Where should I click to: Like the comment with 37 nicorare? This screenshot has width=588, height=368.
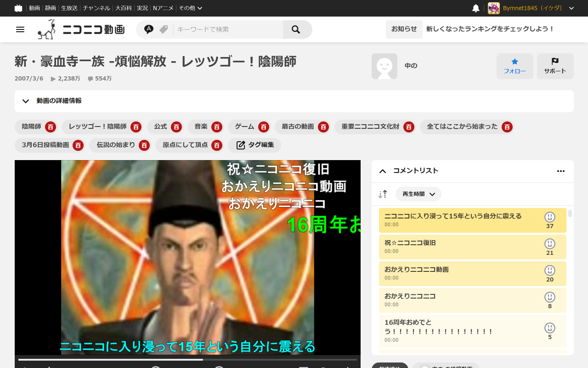549,217
